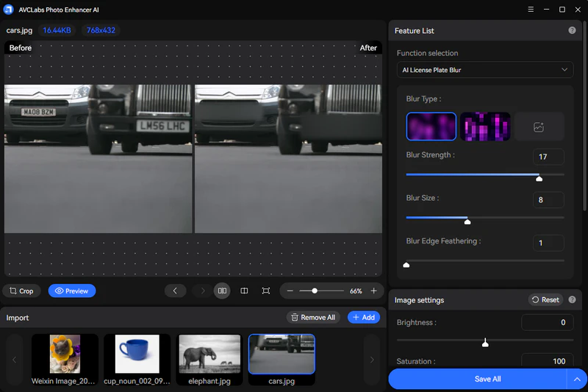588x392 pixels.
Task: Expand the Save All options arrow
Action: coord(577,379)
